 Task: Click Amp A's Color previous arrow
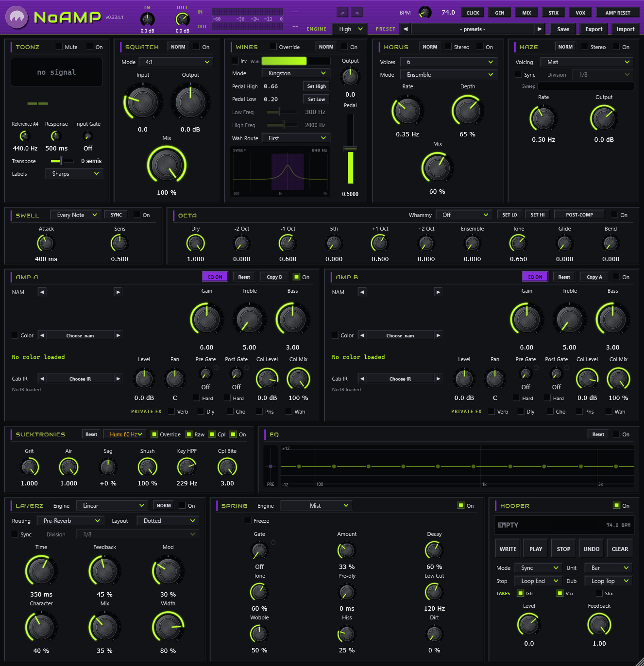point(42,335)
